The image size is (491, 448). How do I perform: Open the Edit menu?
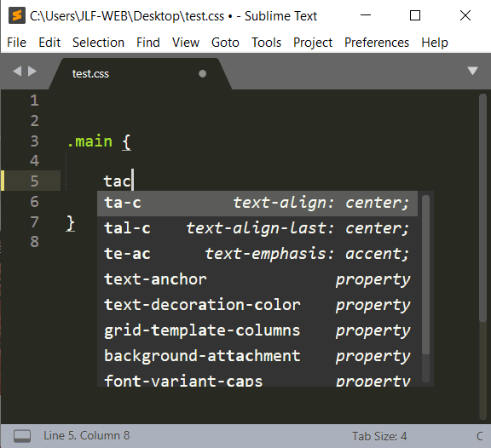click(49, 43)
